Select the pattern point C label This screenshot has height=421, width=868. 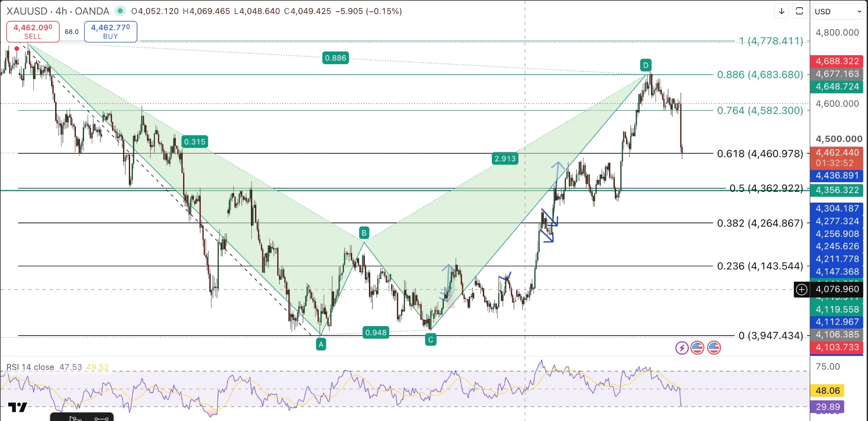tap(431, 340)
